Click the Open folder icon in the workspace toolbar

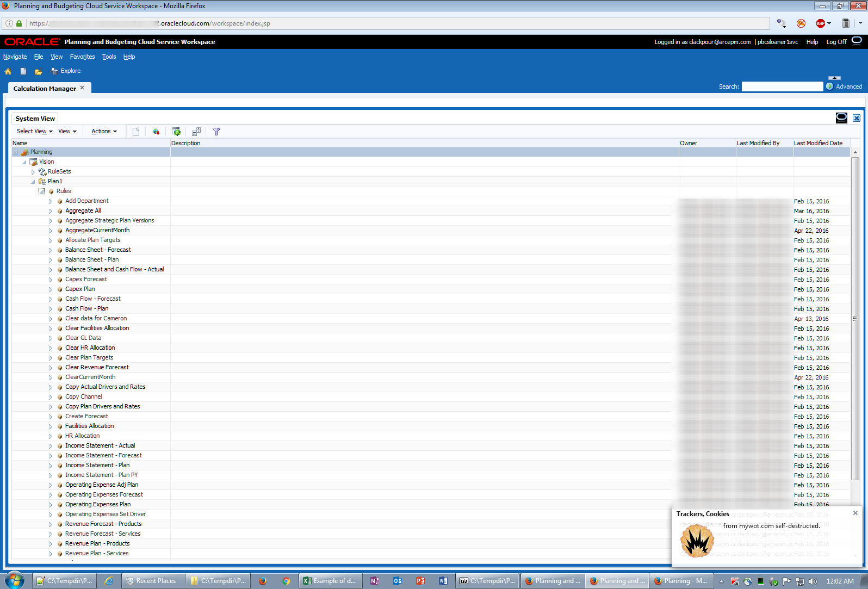[39, 71]
